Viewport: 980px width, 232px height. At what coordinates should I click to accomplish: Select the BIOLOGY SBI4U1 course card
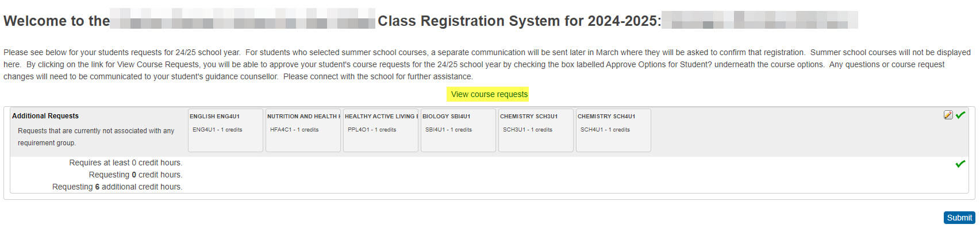click(458, 130)
